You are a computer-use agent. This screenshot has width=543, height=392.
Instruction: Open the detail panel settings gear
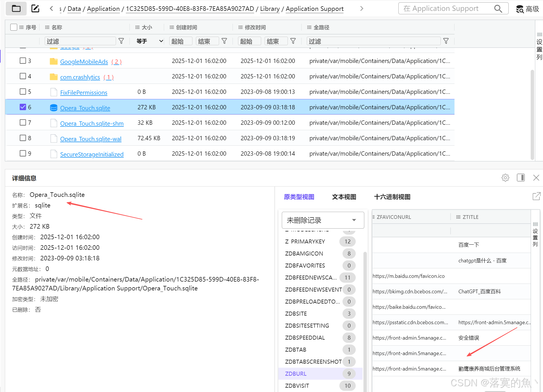(x=505, y=178)
